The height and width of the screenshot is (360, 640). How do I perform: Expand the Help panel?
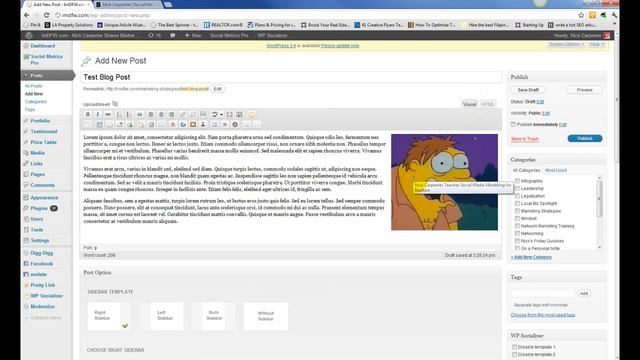[597, 44]
